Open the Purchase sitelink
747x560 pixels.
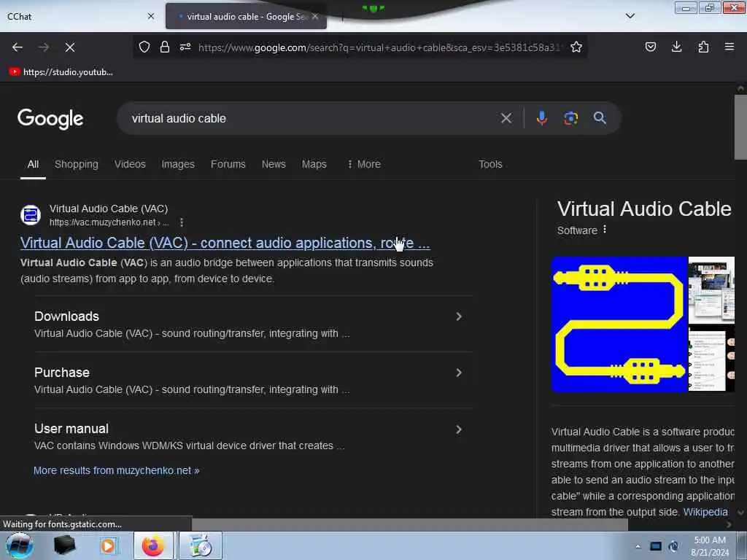tap(62, 373)
